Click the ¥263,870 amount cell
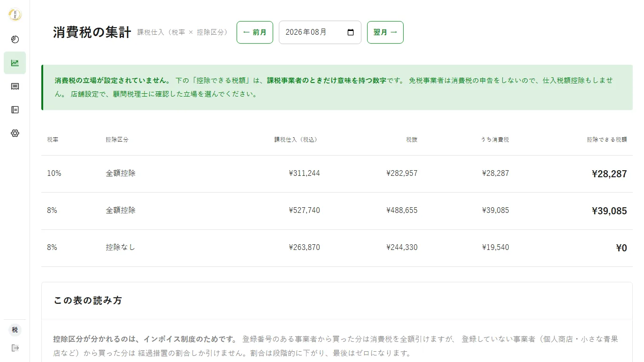 coord(304,247)
